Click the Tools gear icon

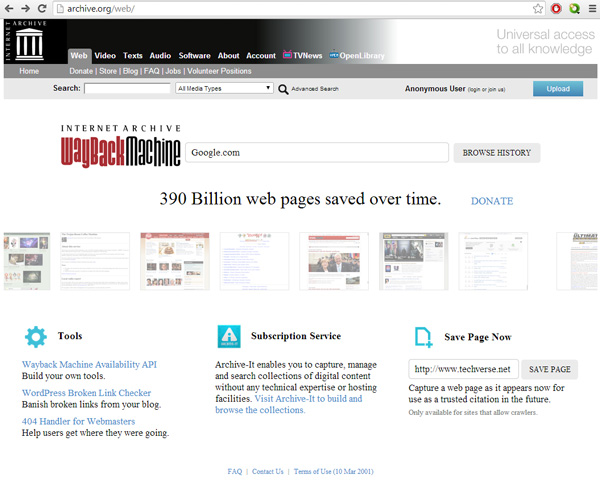click(36, 337)
